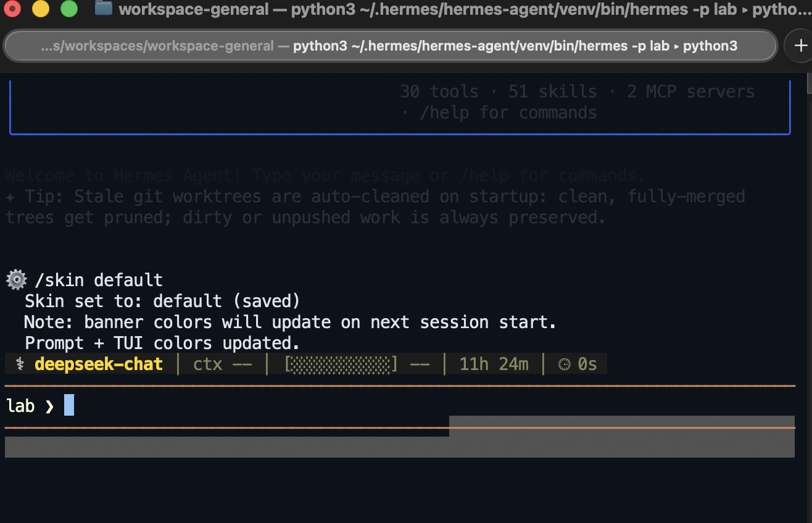Click the folder icon in the title bar
The height and width of the screenshot is (523, 812).
103,9
